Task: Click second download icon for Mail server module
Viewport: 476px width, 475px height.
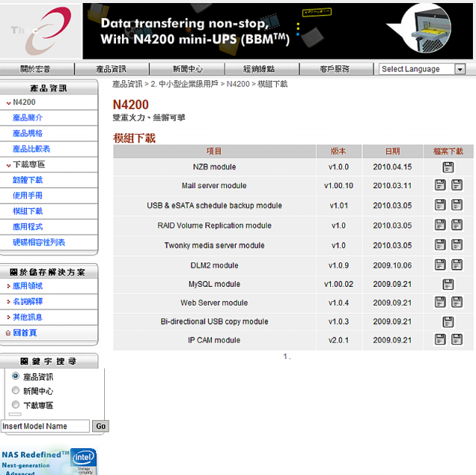Action: coord(457,185)
